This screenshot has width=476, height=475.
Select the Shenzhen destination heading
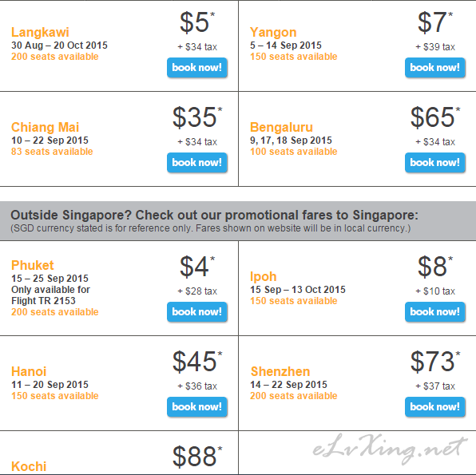pyautogui.click(x=280, y=371)
